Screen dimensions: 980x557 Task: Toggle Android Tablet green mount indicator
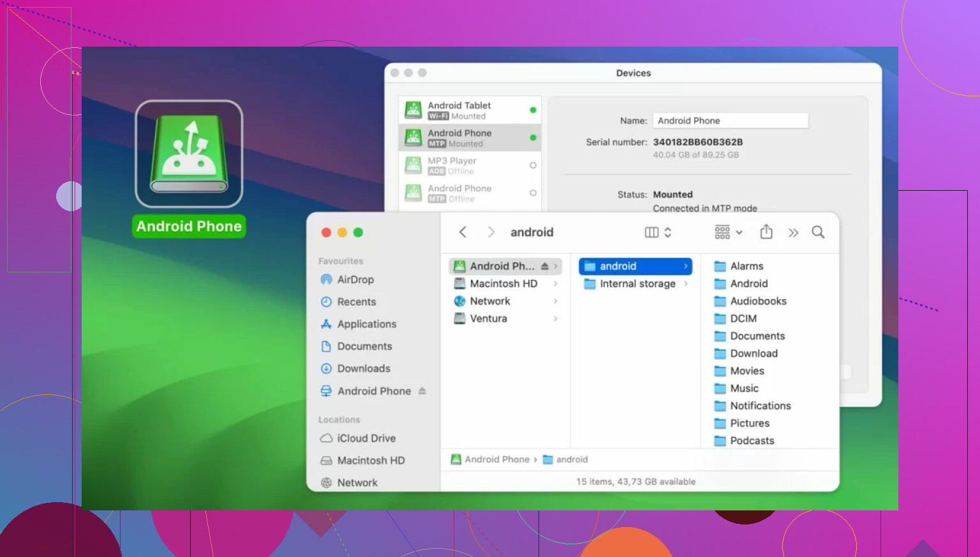click(533, 110)
